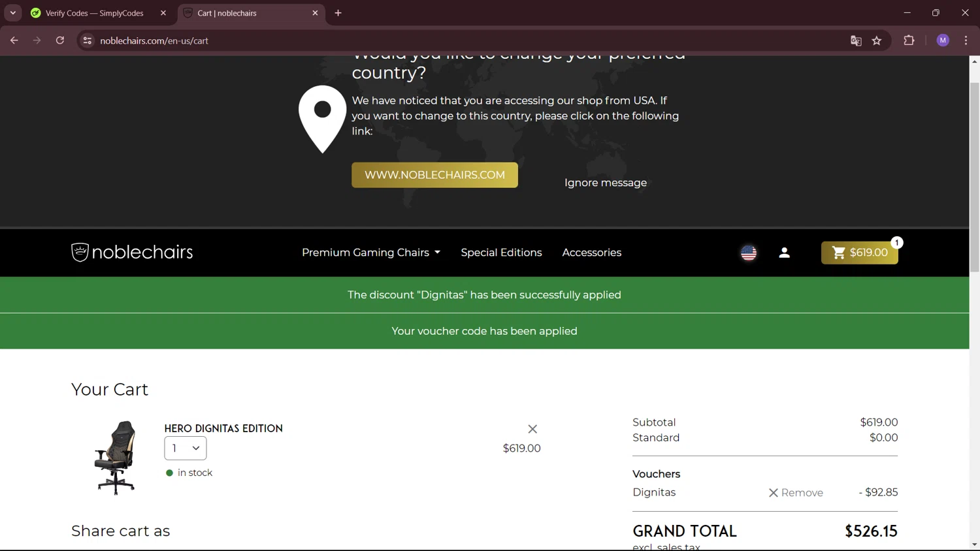Close the Cart | noblechairs tab
This screenshot has width=980, height=551.
pyautogui.click(x=315, y=13)
